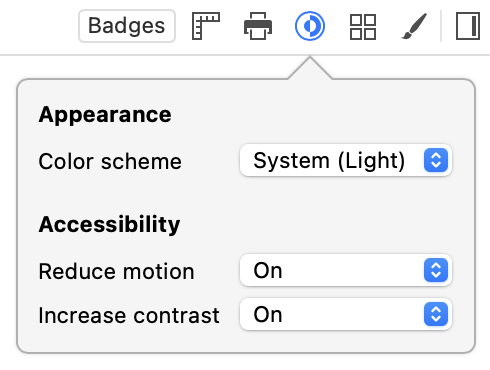Click blue chevrons on Reduce motion selector

click(x=436, y=270)
